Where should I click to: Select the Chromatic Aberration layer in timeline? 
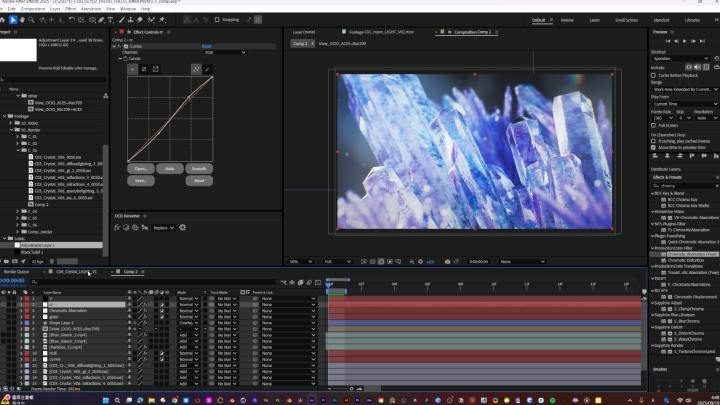(x=65, y=310)
